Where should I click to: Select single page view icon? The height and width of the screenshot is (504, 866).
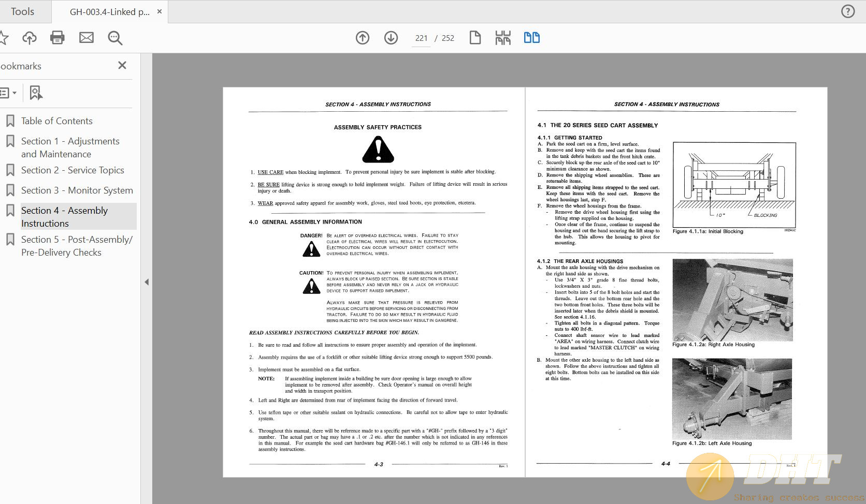point(475,38)
